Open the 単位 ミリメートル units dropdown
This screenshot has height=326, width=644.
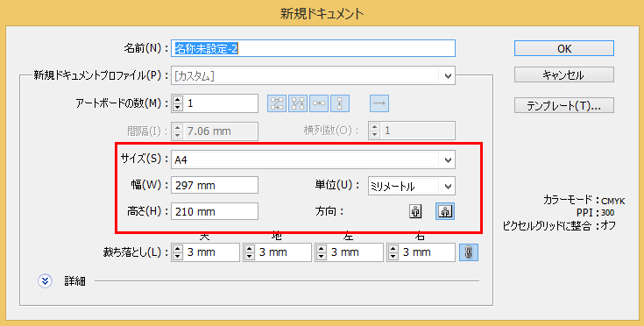(x=412, y=186)
